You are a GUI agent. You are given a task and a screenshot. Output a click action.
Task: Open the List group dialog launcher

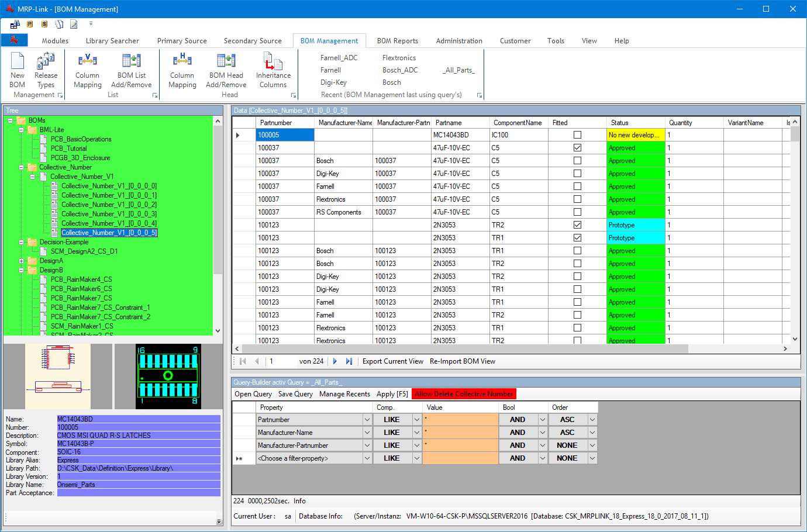point(155,95)
